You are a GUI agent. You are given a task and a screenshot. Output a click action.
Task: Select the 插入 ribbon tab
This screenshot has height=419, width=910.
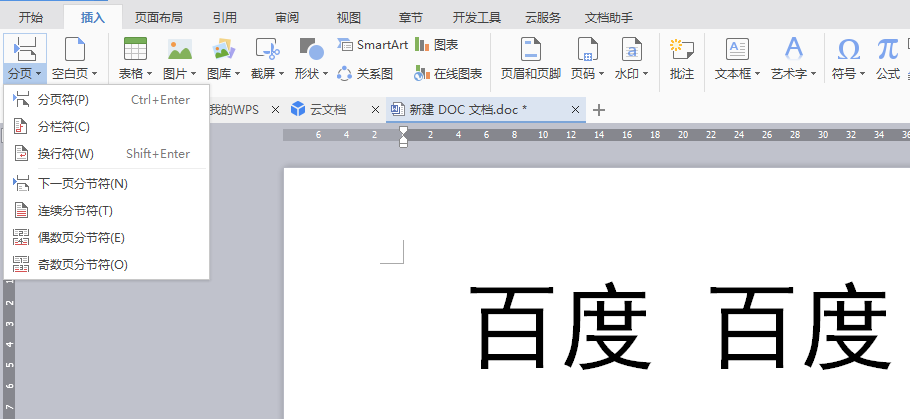(93, 17)
